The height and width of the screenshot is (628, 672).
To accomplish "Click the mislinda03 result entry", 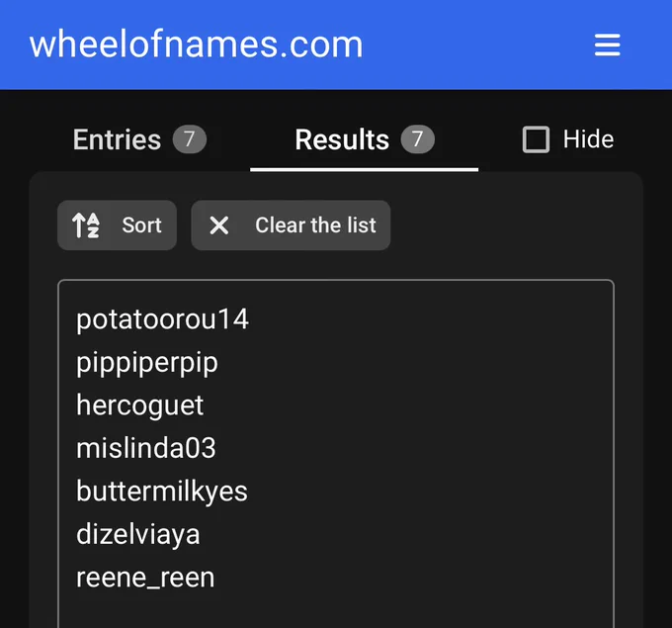I will coord(145,448).
